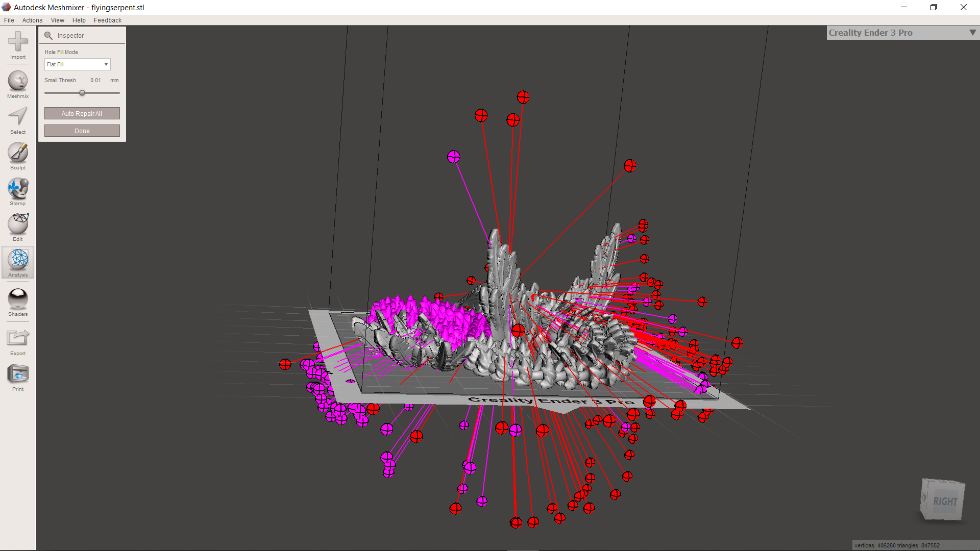Adjust the Small Thresh slider
Screen dimensions: 980x551
(82, 93)
